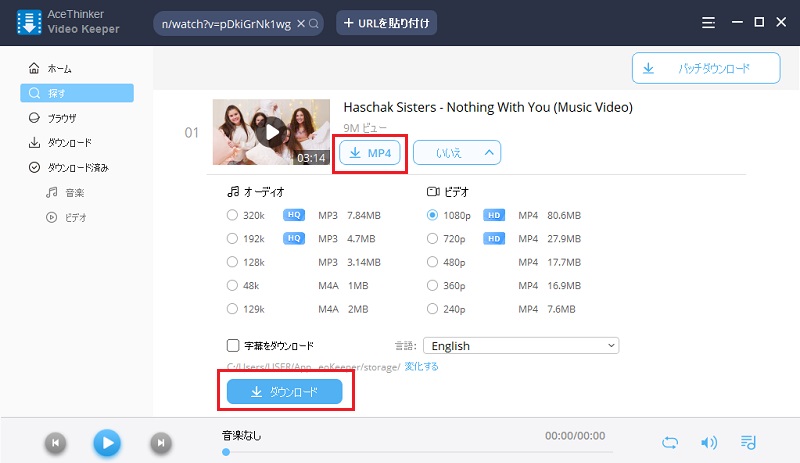Open the hamburger menu icon
Screen dimensions: 800x463
coord(708,23)
